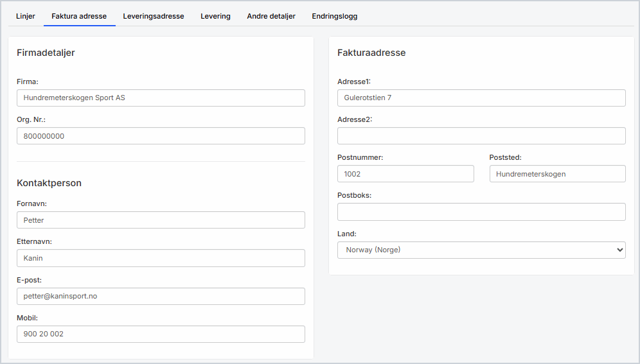Screen dimensions: 640x364
Task: Click the Kontaktperson section heading
Action: tap(49, 183)
